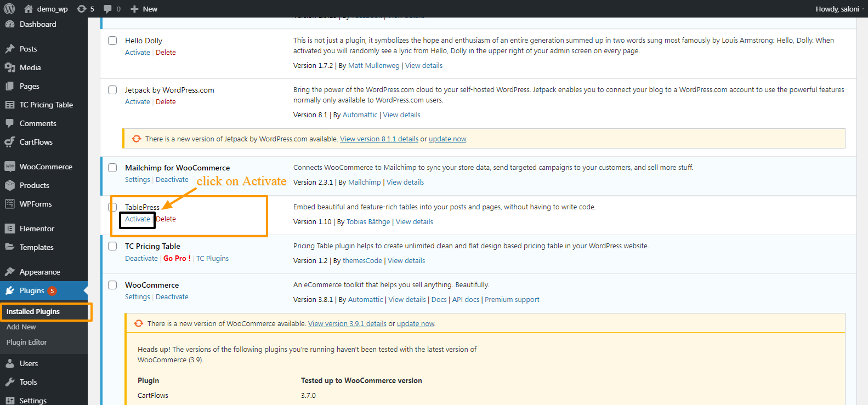The width and height of the screenshot is (868, 405).
Task: Activate the Hello Dolly plugin
Action: coord(137,53)
